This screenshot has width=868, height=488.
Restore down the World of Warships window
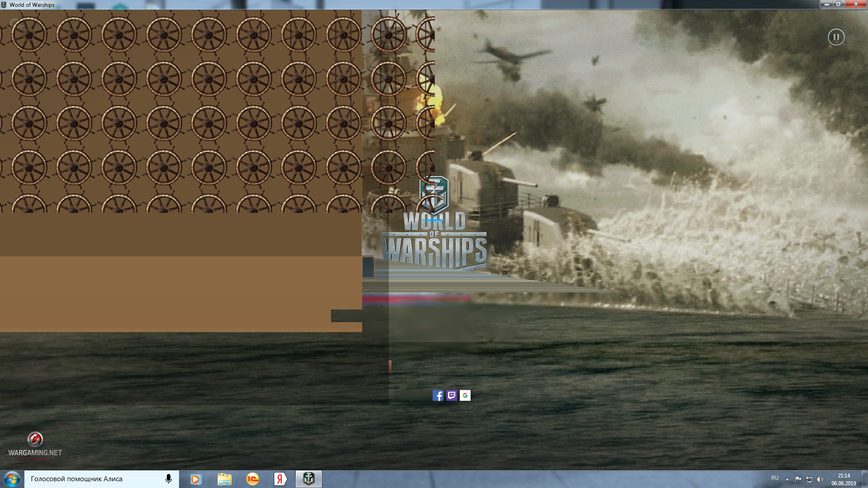(838, 4)
